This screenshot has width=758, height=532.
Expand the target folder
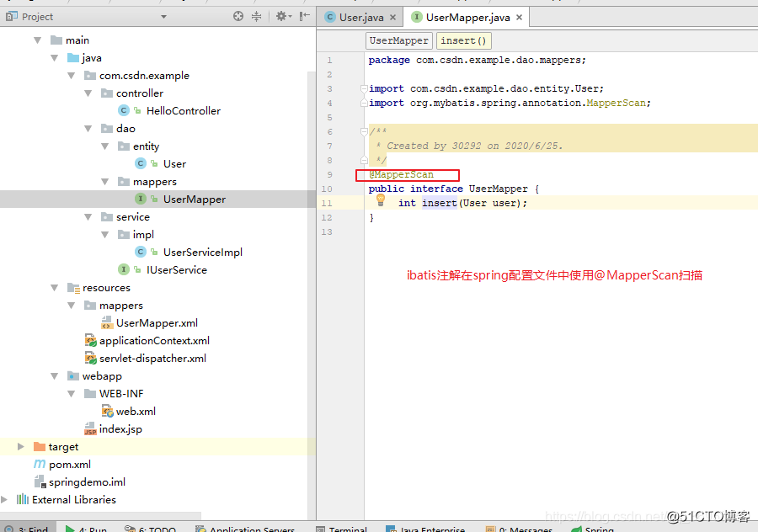tap(21, 446)
